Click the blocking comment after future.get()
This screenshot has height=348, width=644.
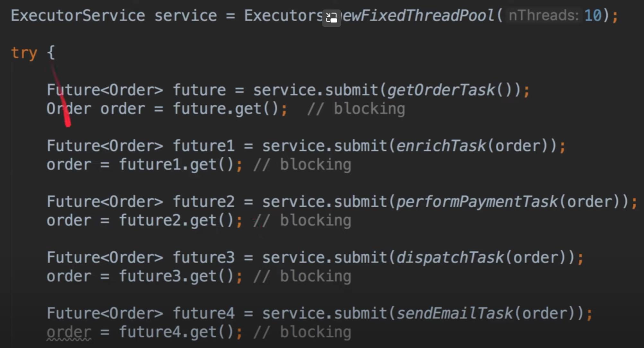tap(356, 109)
